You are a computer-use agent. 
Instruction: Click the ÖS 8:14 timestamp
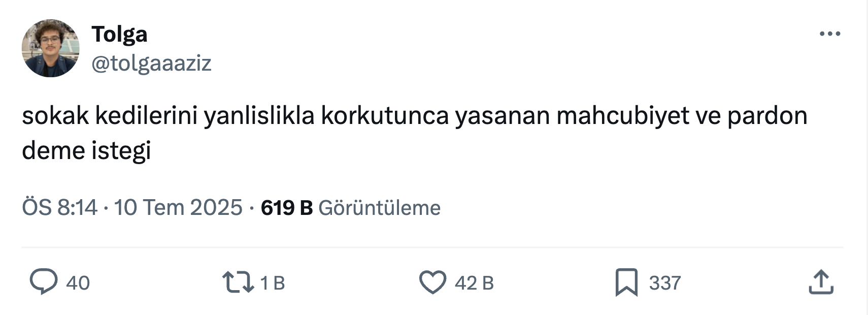coord(59,208)
